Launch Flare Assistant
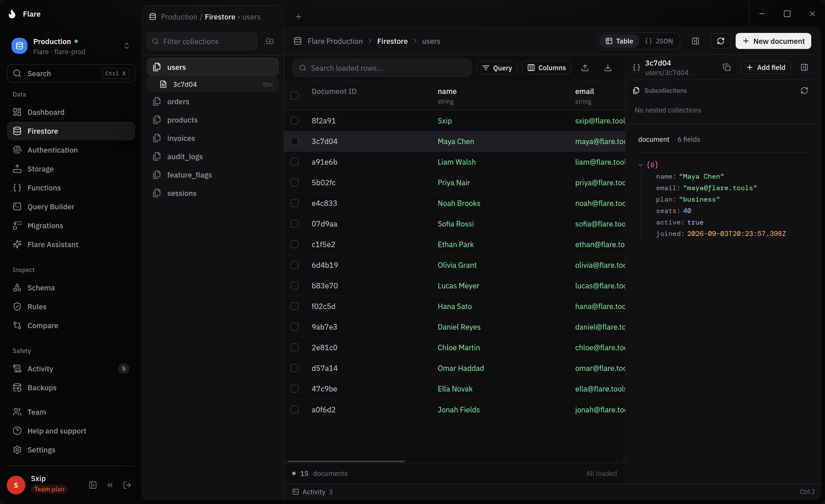 [x=71, y=245]
